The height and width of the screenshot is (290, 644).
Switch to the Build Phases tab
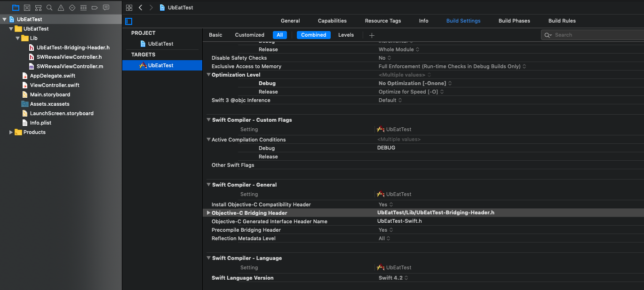pos(514,21)
